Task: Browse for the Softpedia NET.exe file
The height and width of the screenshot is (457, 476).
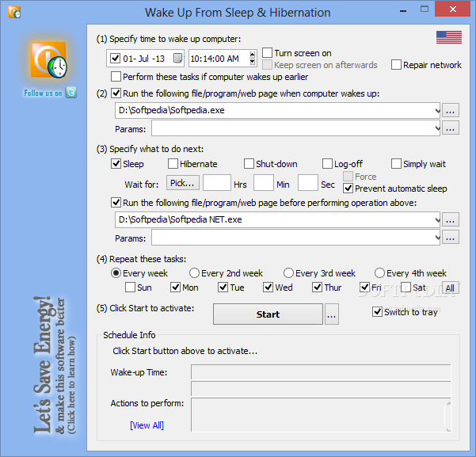Action: (x=450, y=220)
